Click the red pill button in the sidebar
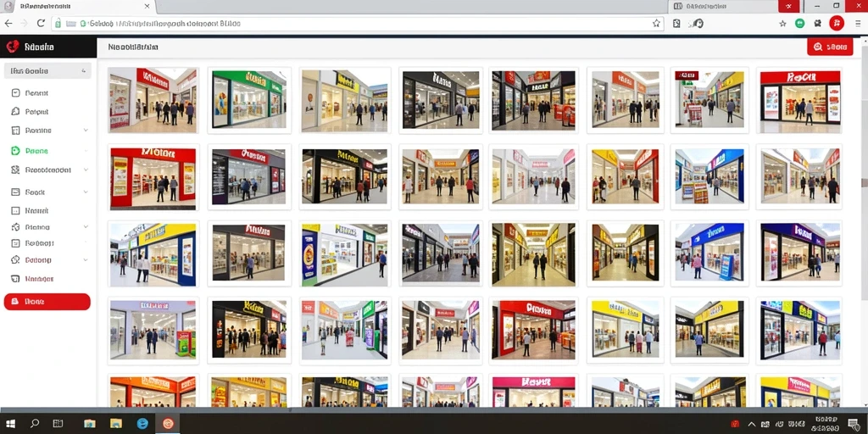This screenshot has width=868, height=434. (47, 302)
